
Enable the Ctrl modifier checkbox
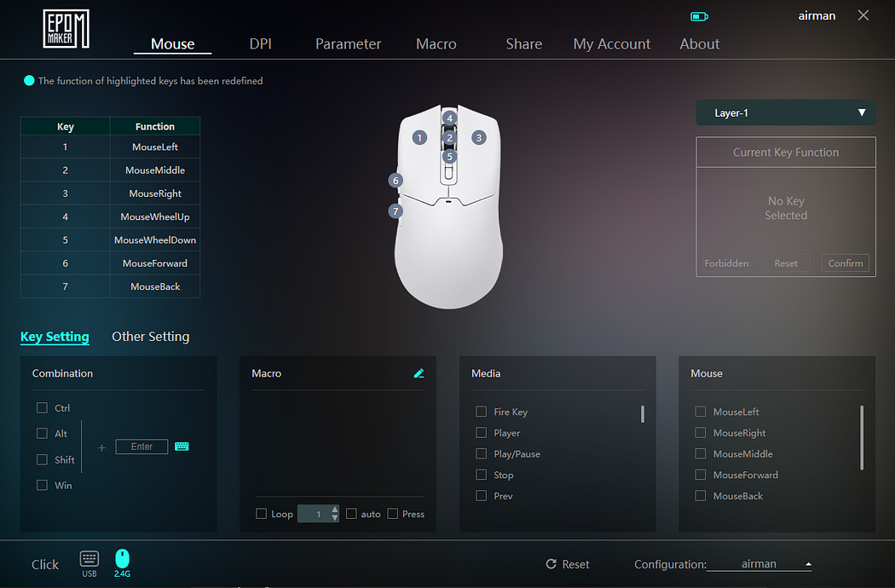point(43,407)
